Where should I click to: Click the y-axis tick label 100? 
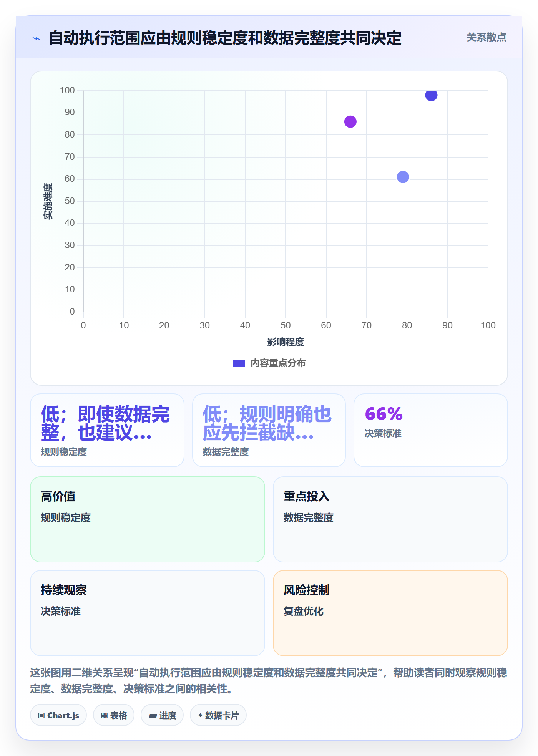point(67,90)
